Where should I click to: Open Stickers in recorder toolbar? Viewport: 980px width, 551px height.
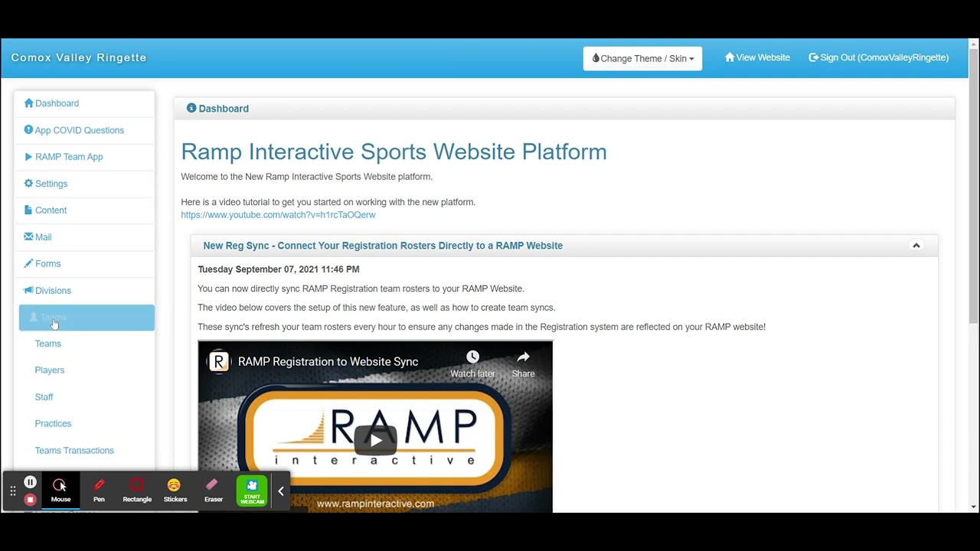tap(175, 491)
